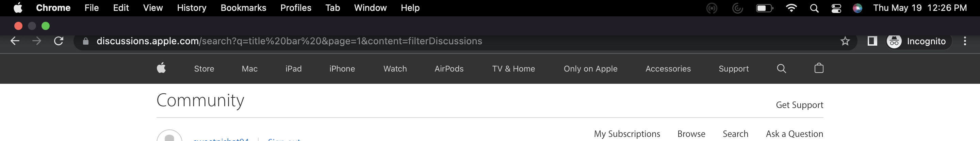Go to the iPhone section
The width and height of the screenshot is (980, 141).
click(x=342, y=68)
